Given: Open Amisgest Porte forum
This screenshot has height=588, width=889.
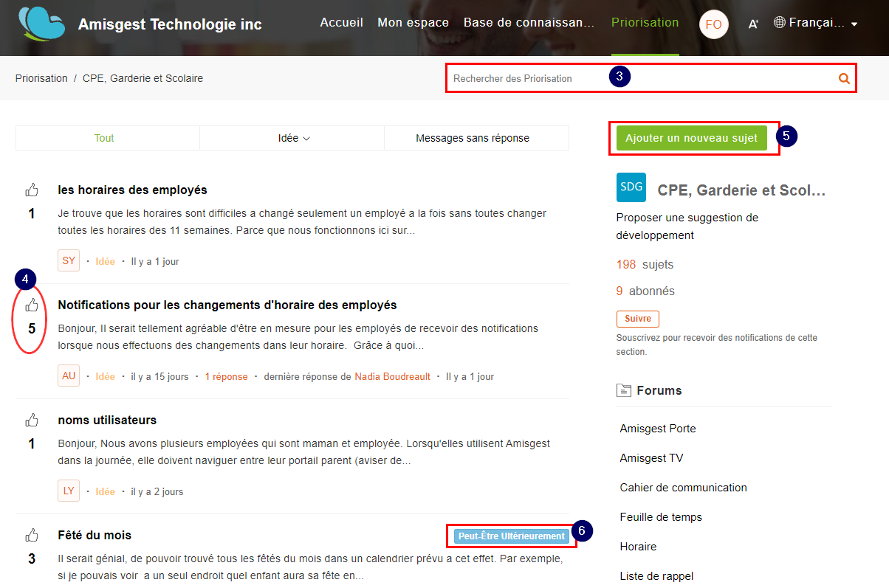Looking at the screenshot, I should tap(658, 429).
